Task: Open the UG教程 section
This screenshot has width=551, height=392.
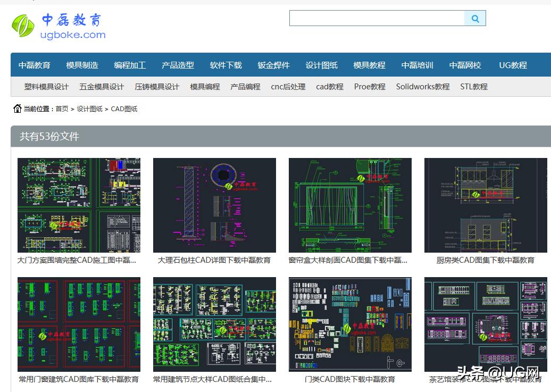Action: pyautogui.click(x=513, y=65)
